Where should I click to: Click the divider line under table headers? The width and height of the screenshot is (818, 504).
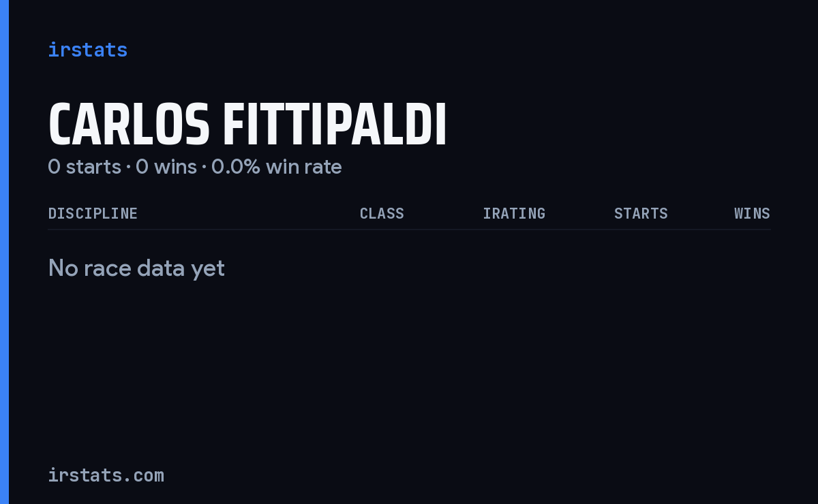409,230
